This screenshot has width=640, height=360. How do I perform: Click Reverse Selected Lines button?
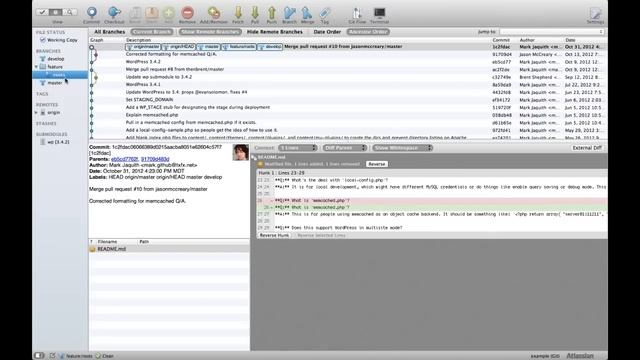point(321,236)
